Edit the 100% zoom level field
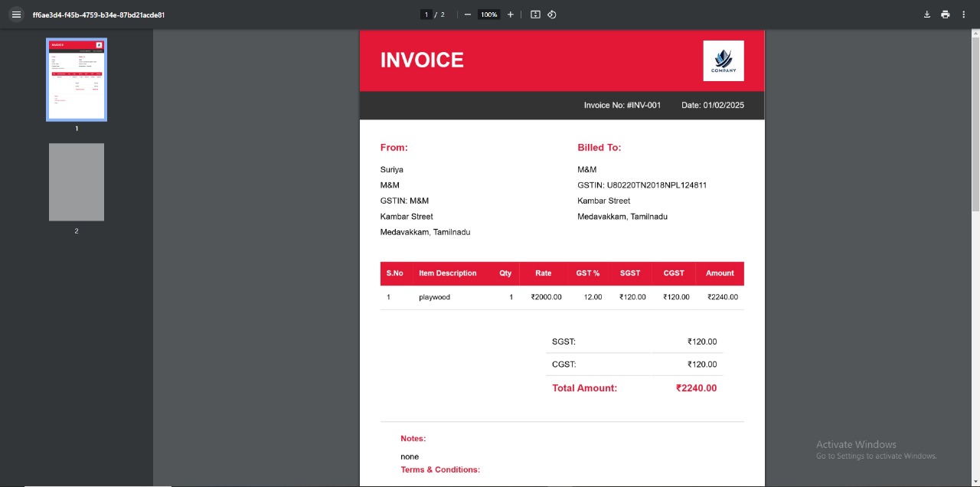 [x=488, y=15]
